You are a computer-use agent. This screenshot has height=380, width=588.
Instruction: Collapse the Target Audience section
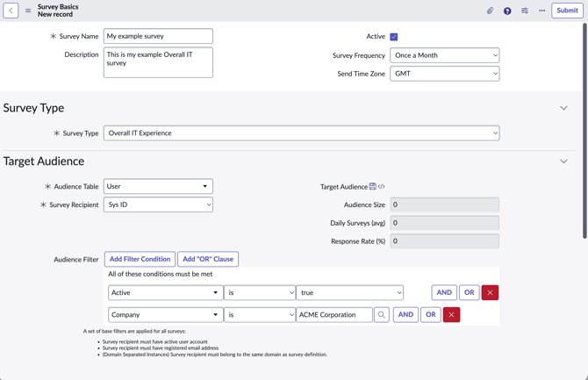click(563, 161)
